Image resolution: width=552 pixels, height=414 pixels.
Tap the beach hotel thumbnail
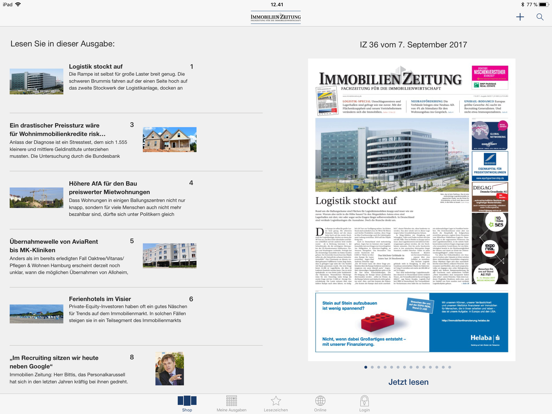tap(36, 314)
